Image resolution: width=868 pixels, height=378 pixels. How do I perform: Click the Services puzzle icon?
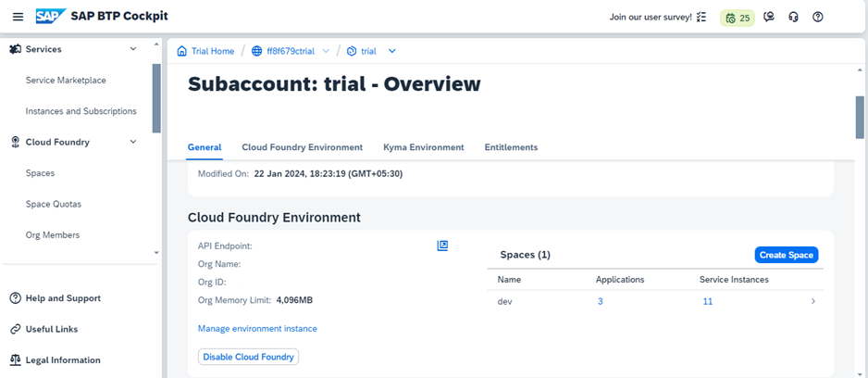tap(16, 49)
